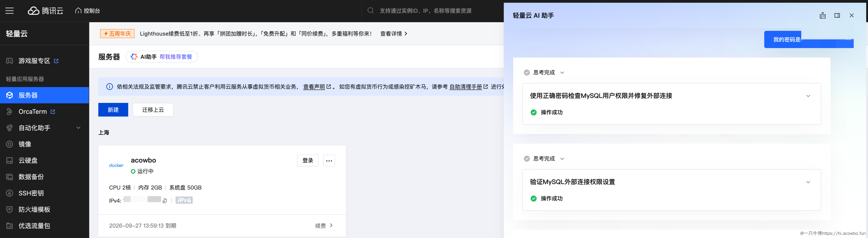Click the 运行中 status of acowbo
868x238 pixels.
[x=142, y=171]
